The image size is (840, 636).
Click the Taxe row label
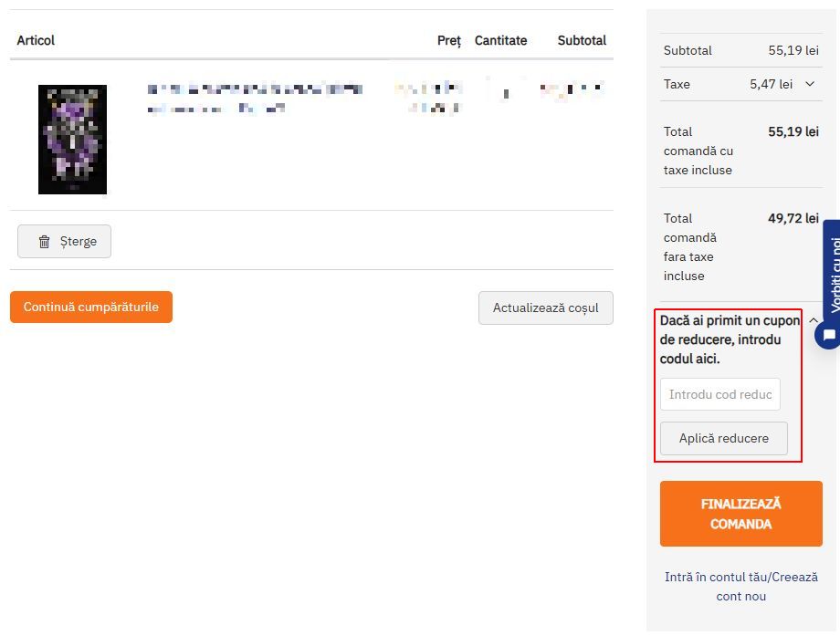pos(677,84)
